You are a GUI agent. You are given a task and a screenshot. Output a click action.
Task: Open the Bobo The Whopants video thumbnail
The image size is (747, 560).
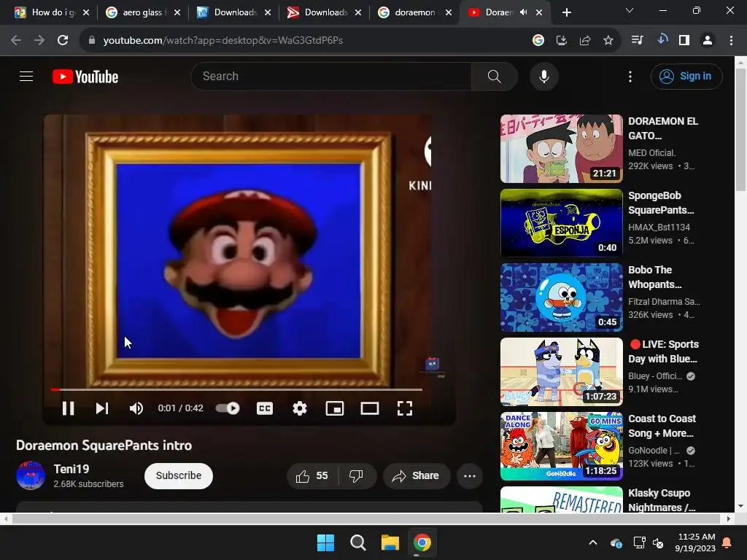[561, 297]
